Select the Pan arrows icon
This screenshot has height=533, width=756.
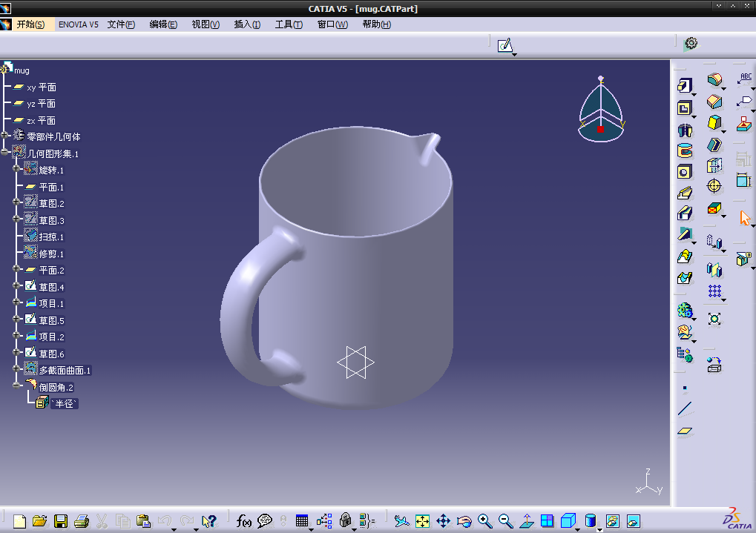click(443, 521)
